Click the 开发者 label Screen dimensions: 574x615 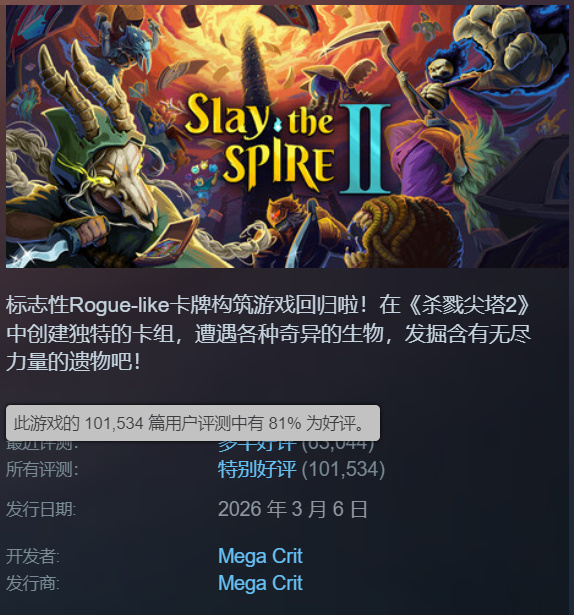click(33, 557)
